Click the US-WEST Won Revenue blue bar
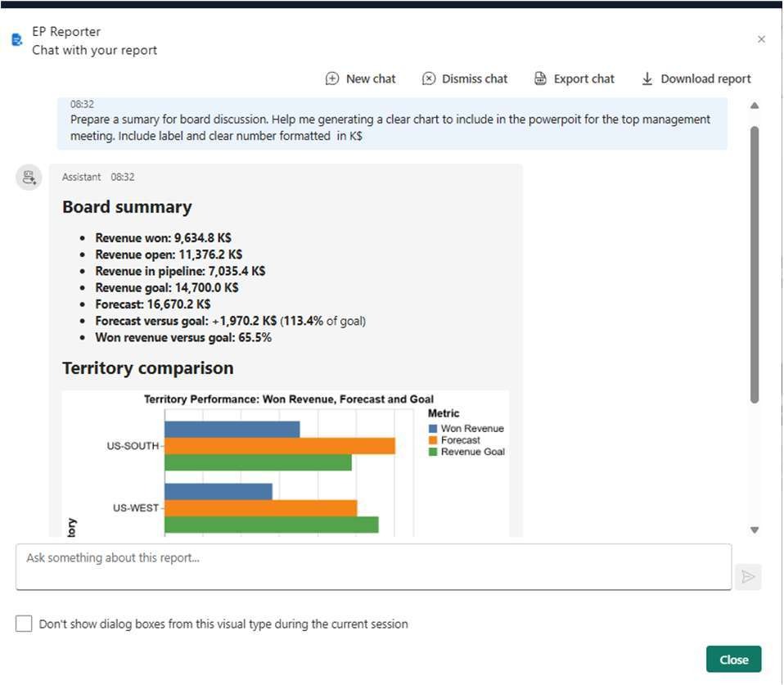Viewport: 784px width, 685px height. [219, 492]
